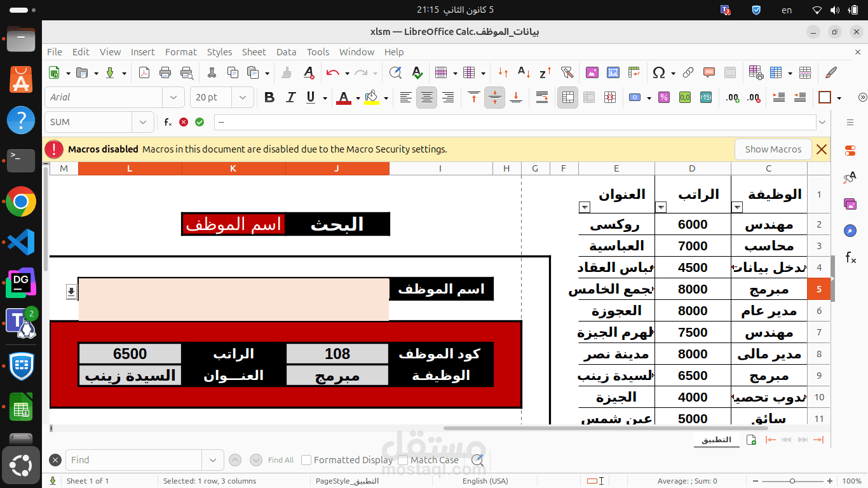Screen dimensions: 868x488
Task: Insert special character Omega icon
Action: click(659, 72)
